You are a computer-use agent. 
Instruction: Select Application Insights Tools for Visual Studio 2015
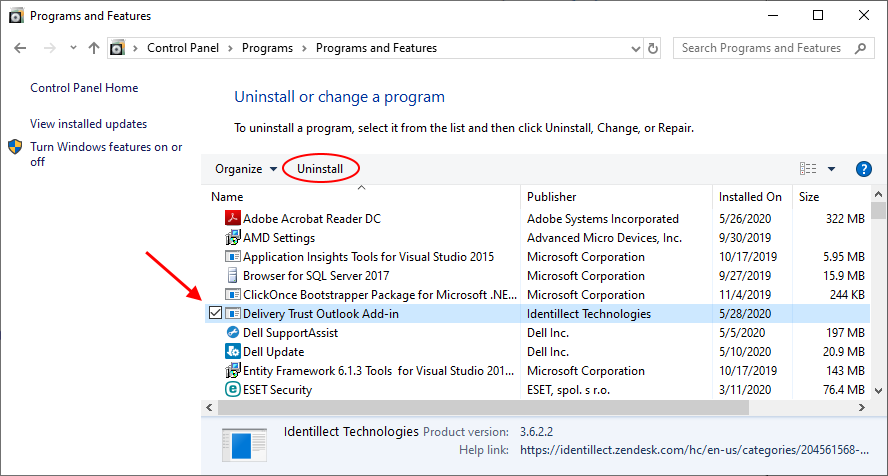[x=537, y=256]
